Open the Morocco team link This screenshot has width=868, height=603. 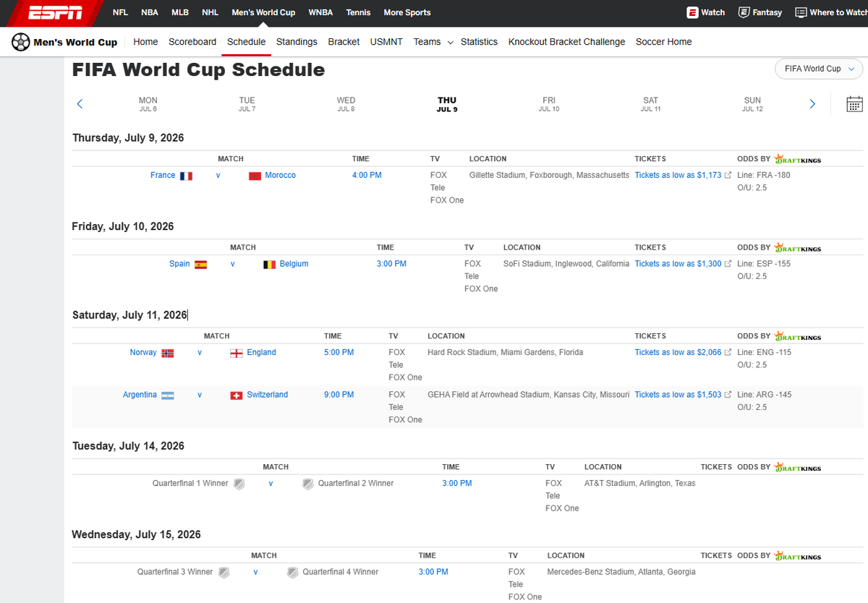click(x=280, y=175)
